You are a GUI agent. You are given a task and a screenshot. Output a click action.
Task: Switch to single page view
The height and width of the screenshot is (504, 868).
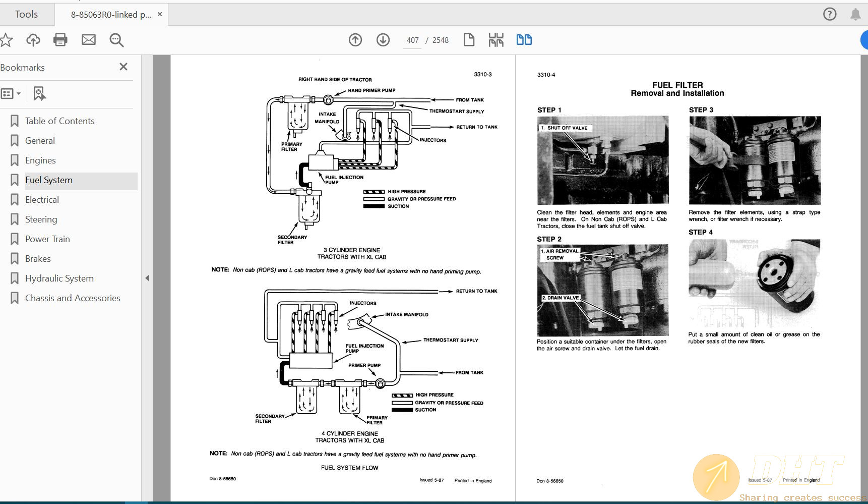click(469, 40)
